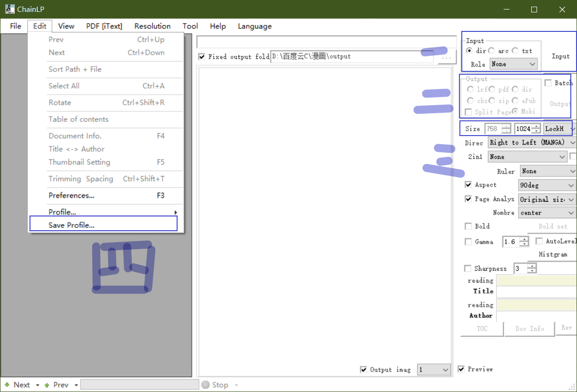Viewport: 577px width, 392px height.
Task: Choose Preferences... from Edit menu
Action: click(x=106, y=196)
